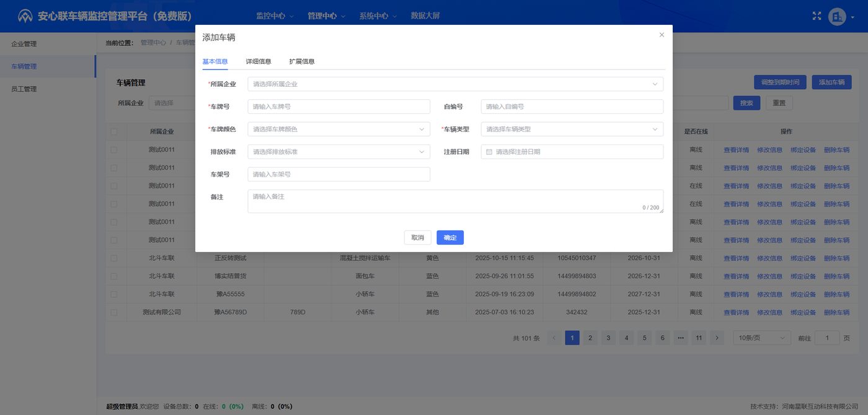Close the 添加车辆 dialog with the X

click(662, 35)
